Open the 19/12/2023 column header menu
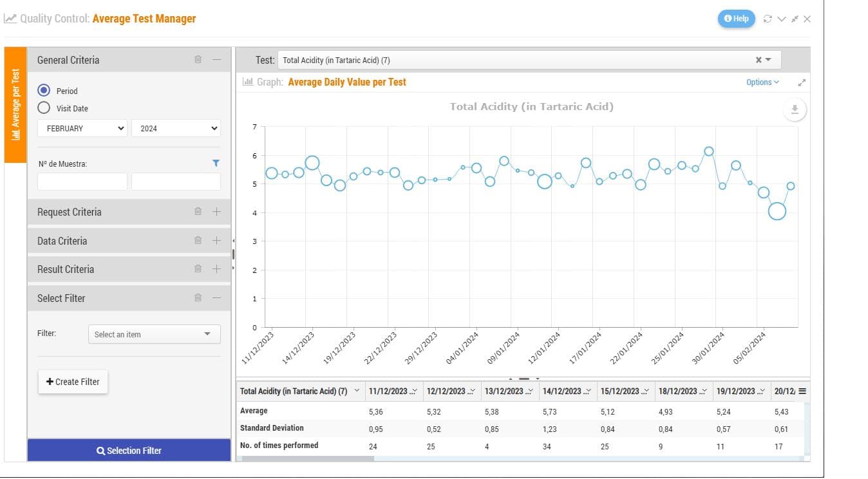This screenshot has width=868, height=479. point(762,391)
